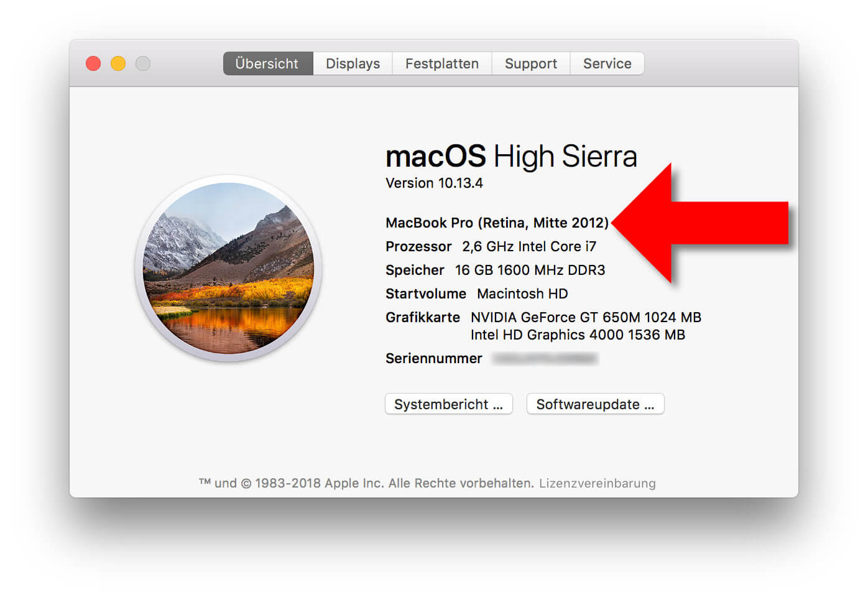Minimize the window with the yellow button
The width and height of the screenshot is (868, 597).
click(118, 63)
